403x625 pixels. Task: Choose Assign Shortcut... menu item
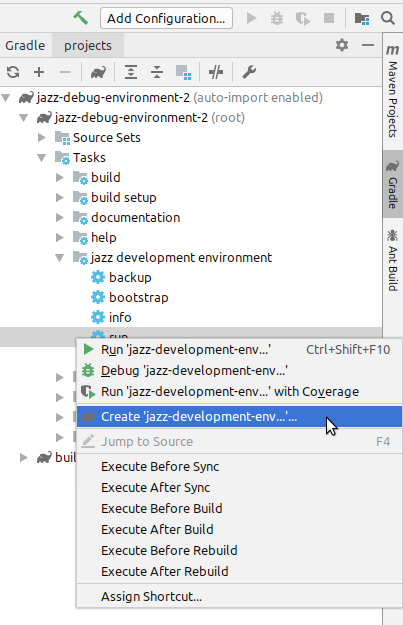click(x=239, y=597)
